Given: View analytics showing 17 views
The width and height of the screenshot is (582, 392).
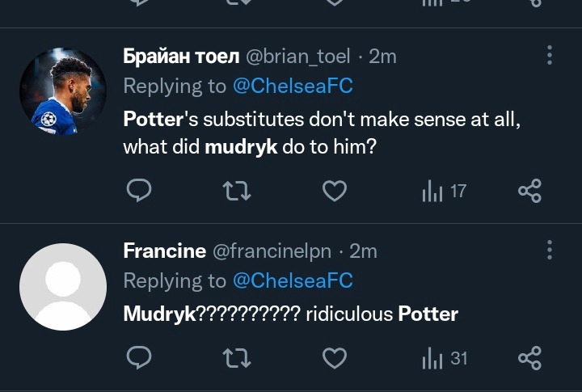Looking at the screenshot, I should 444,191.
